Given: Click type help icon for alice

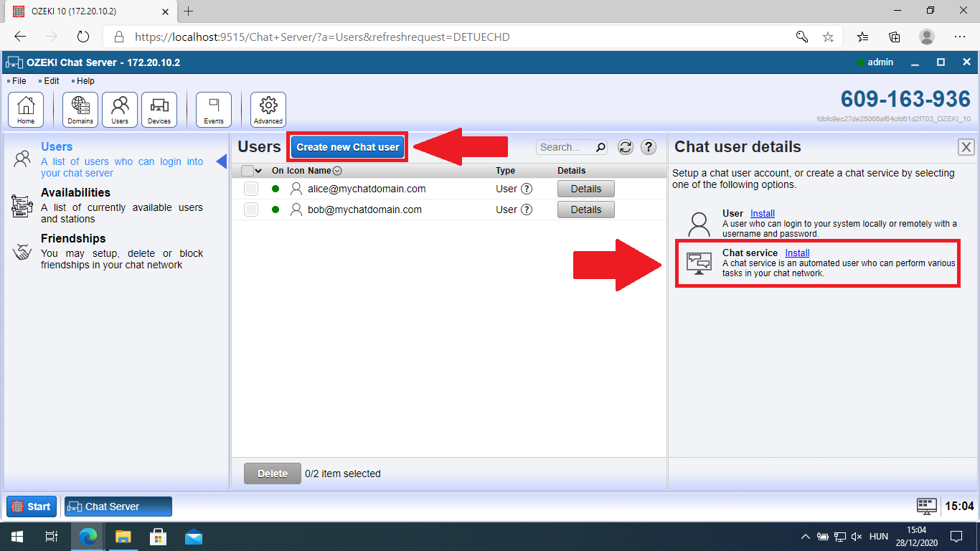Looking at the screenshot, I should click(x=527, y=189).
